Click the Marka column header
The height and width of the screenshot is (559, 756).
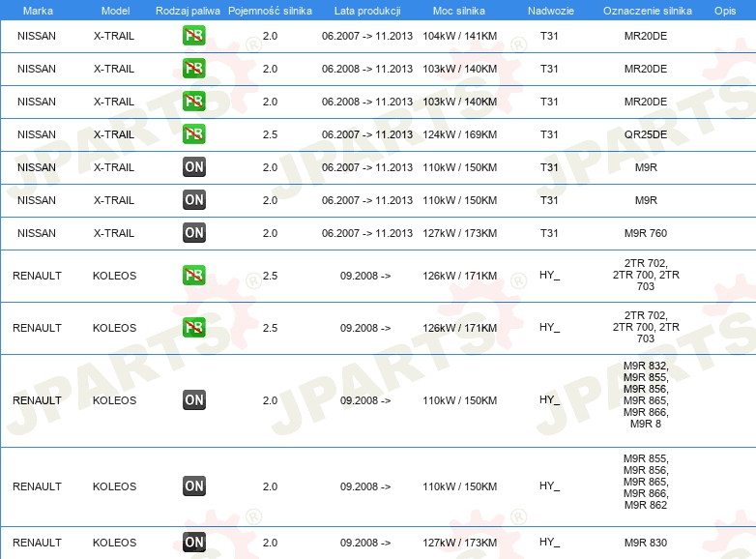pos(38,11)
